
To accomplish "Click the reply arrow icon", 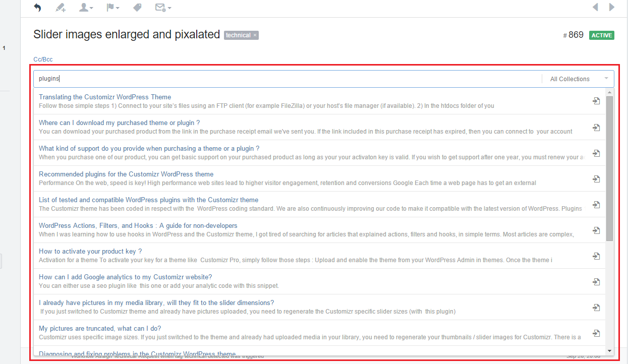I will (37, 8).
